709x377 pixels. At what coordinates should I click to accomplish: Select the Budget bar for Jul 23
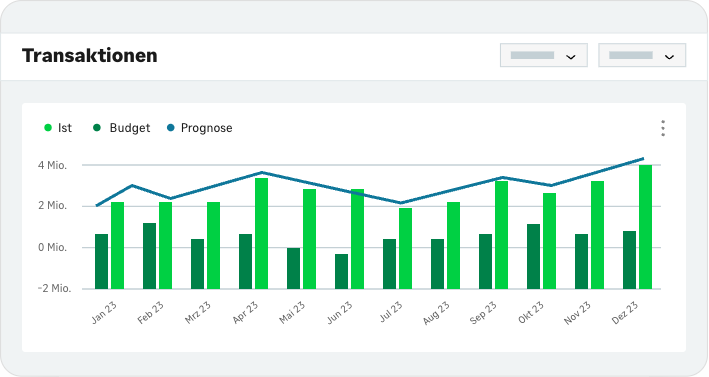389,264
